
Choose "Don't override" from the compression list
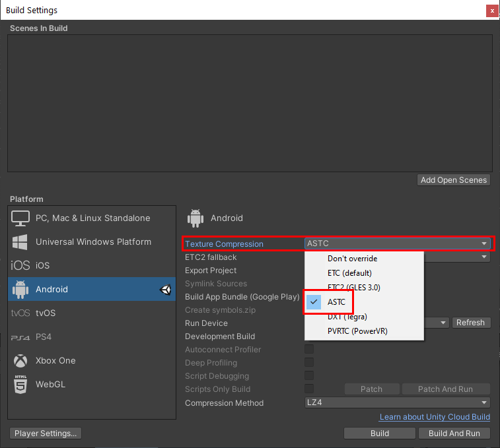point(352,259)
